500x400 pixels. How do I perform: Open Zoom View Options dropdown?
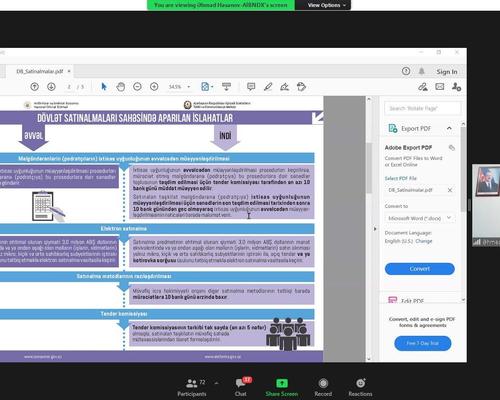point(326,5)
